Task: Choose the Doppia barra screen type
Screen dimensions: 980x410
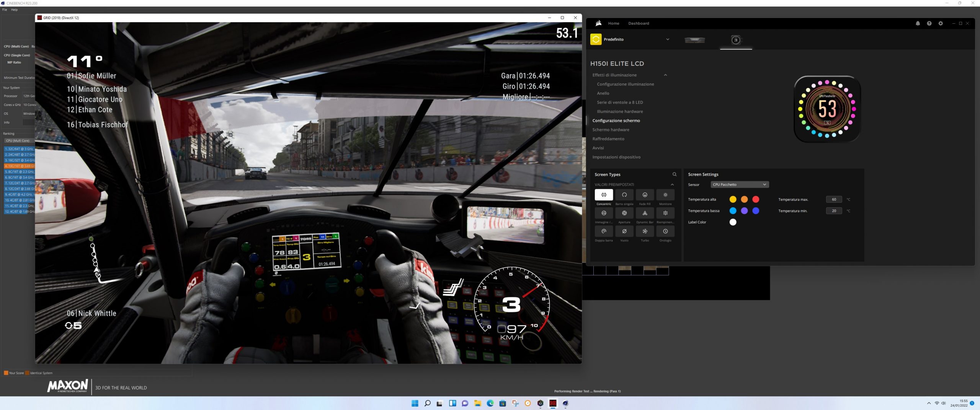Action: click(x=604, y=231)
